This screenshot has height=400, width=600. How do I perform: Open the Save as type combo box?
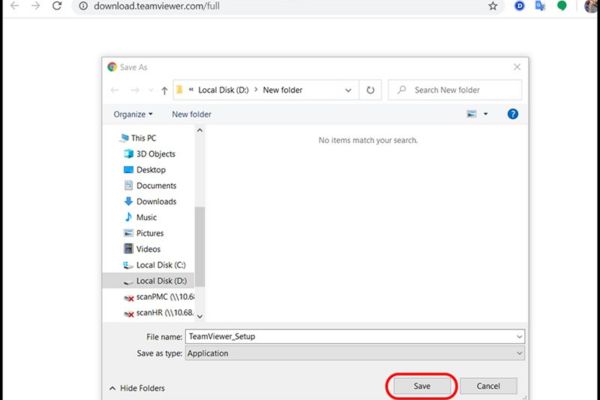click(x=355, y=353)
